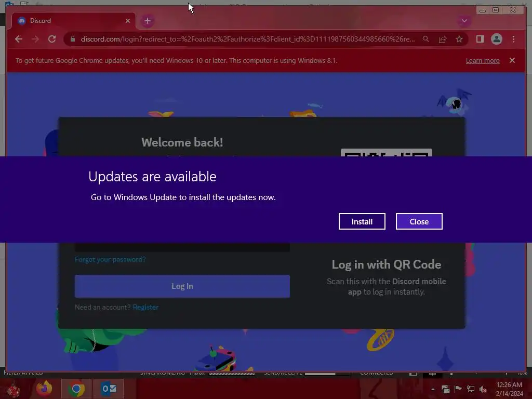Open Firefox from the taskbar

pos(44,389)
